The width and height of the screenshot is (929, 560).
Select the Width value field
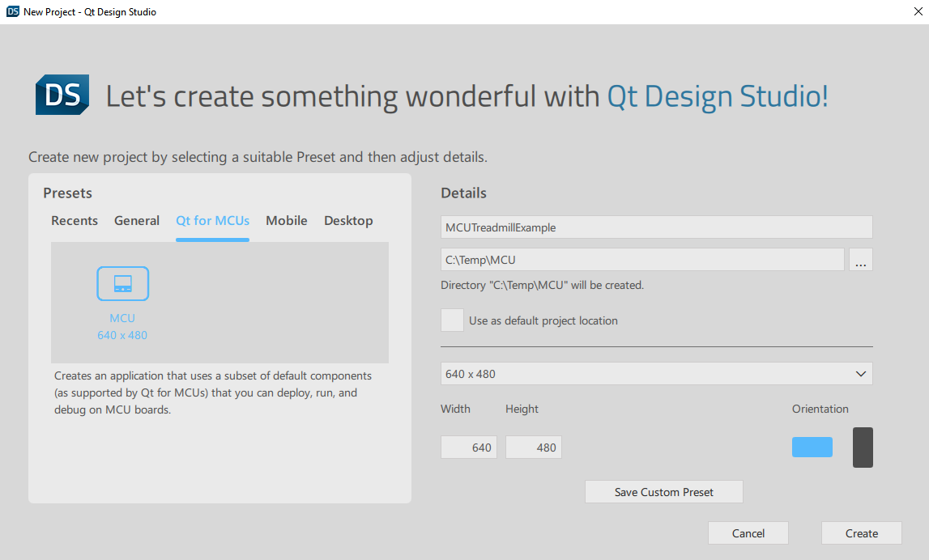point(468,447)
